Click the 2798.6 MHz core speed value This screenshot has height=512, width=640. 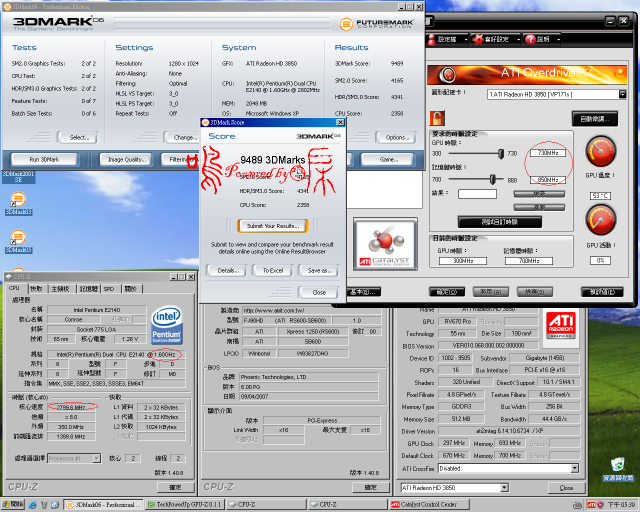[71, 407]
